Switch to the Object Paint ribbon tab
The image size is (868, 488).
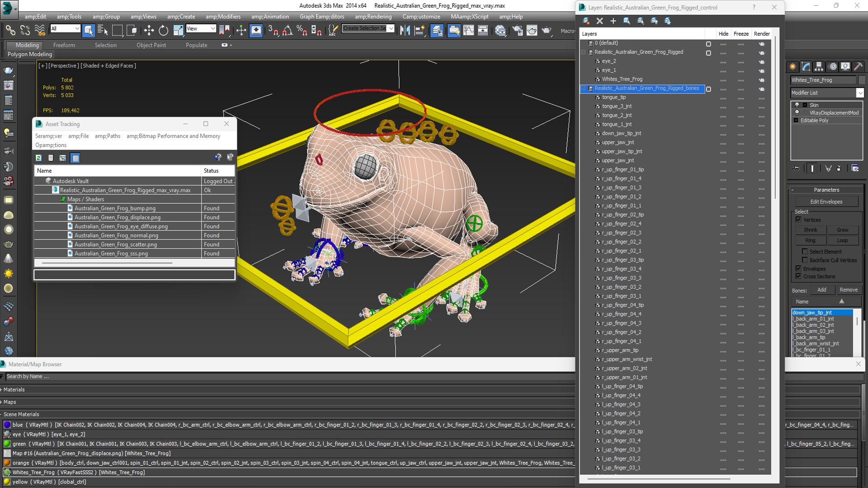click(151, 45)
